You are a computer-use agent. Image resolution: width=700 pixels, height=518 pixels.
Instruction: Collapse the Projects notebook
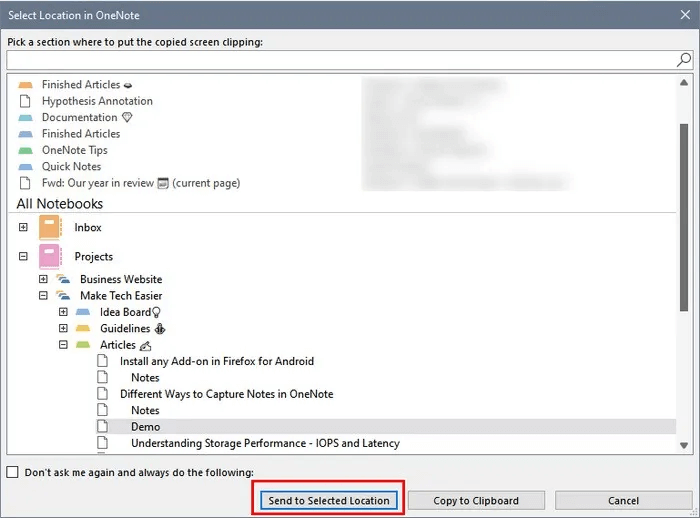[23, 256]
